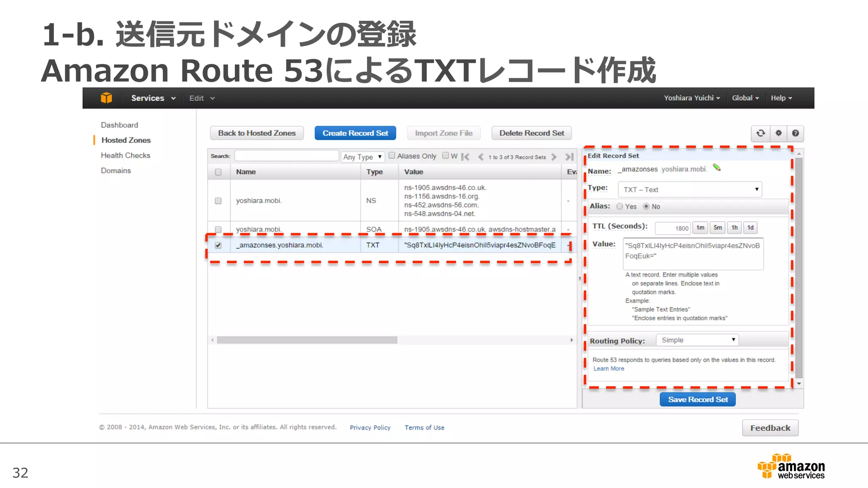
Task: Open the Help dropdown menu
Action: coord(781,98)
